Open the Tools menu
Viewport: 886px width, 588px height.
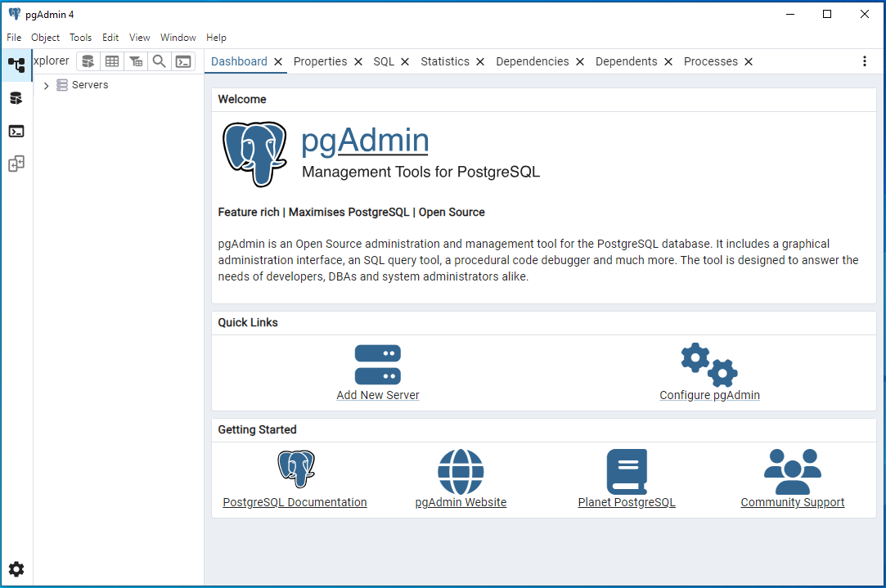click(80, 38)
